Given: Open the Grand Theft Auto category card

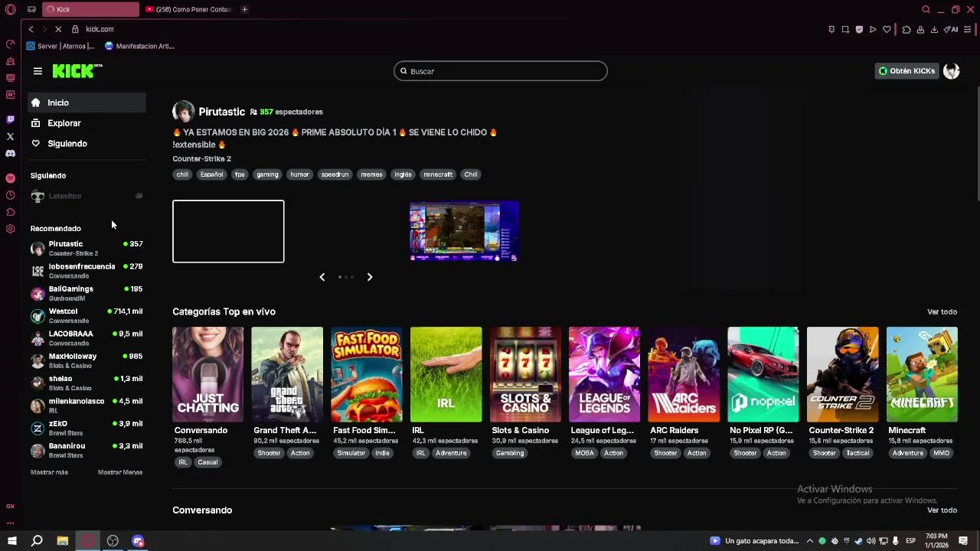Looking at the screenshot, I should [x=287, y=375].
